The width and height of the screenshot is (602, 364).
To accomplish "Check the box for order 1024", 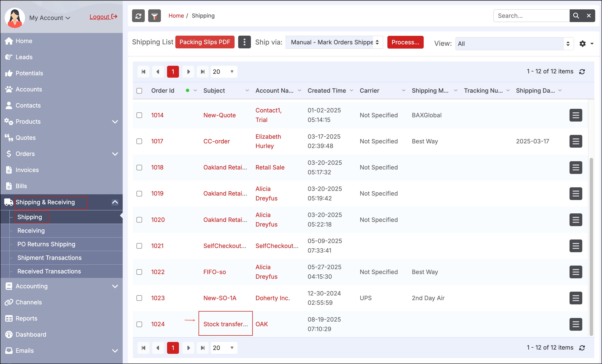I will [x=139, y=324].
